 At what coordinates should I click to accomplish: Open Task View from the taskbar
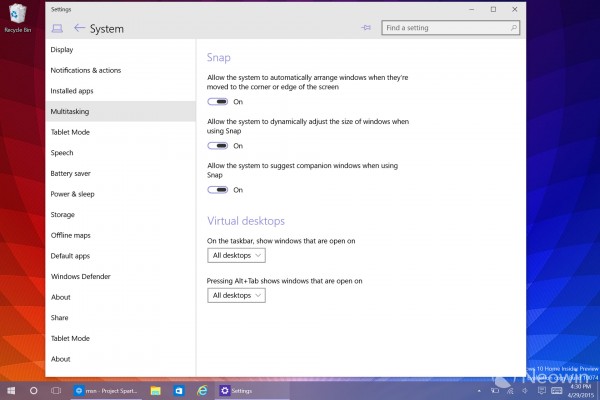click(x=57, y=390)
